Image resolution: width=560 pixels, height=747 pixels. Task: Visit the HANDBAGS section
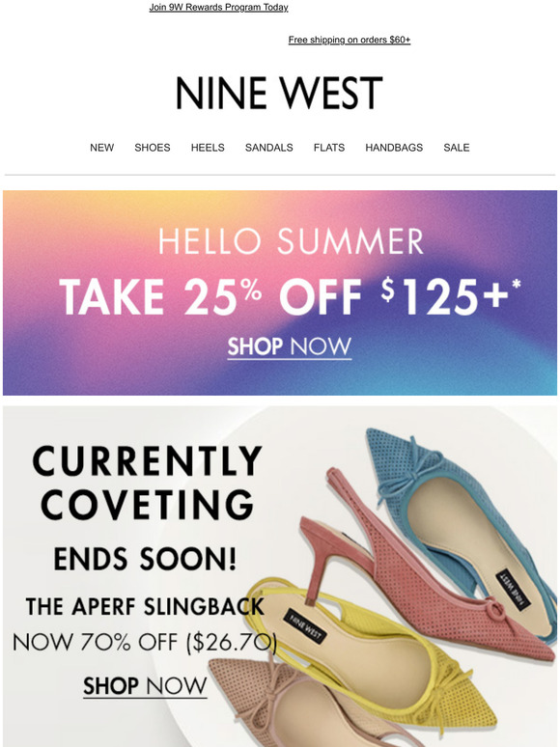tap(394, 148)
